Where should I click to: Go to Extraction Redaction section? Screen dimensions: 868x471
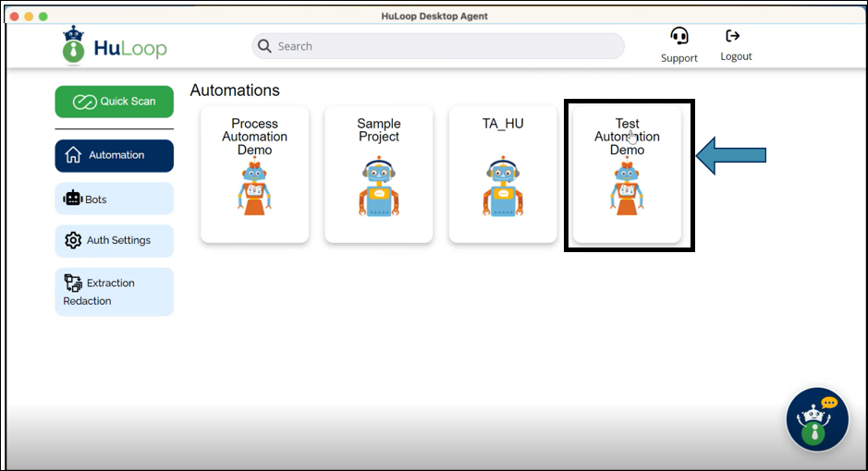(x=115, y=292)
